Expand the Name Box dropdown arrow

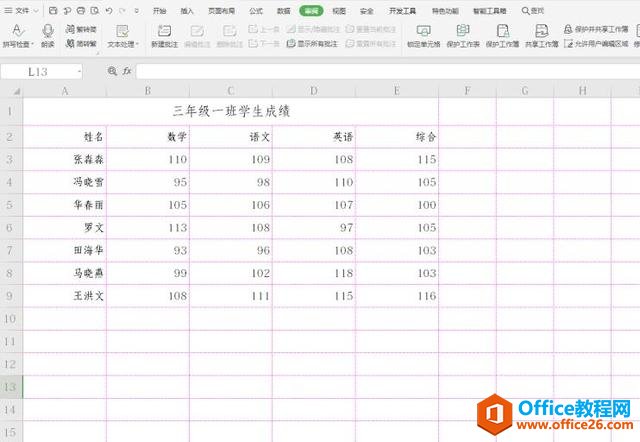[x=79, y=72]
